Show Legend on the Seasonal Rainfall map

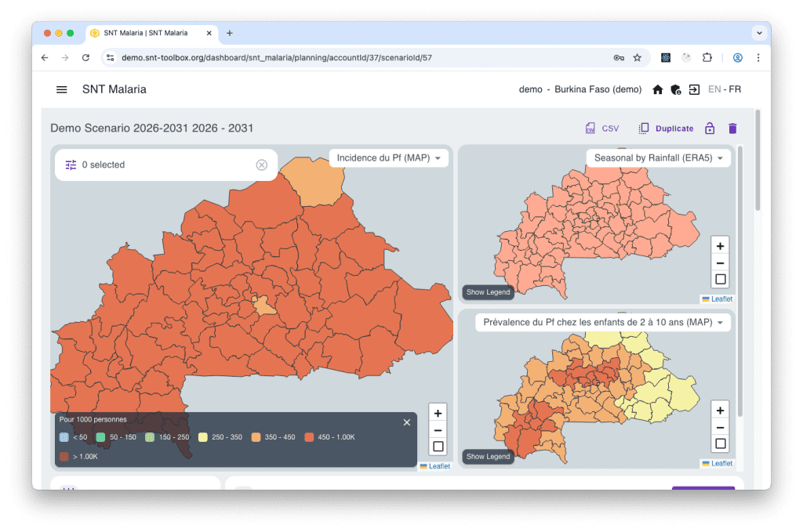click(488, 292)
